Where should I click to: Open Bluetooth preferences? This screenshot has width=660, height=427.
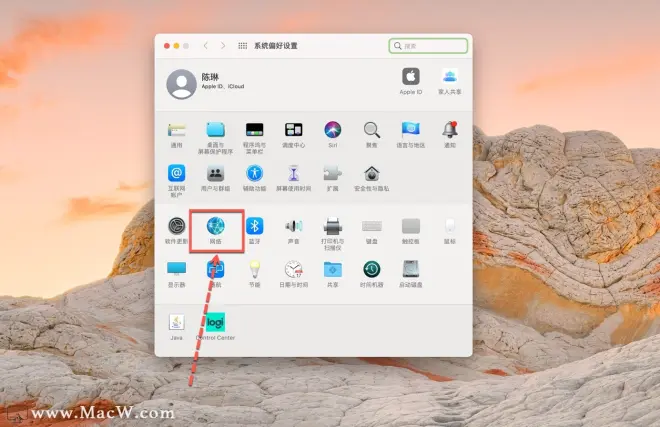click(254, 226)
